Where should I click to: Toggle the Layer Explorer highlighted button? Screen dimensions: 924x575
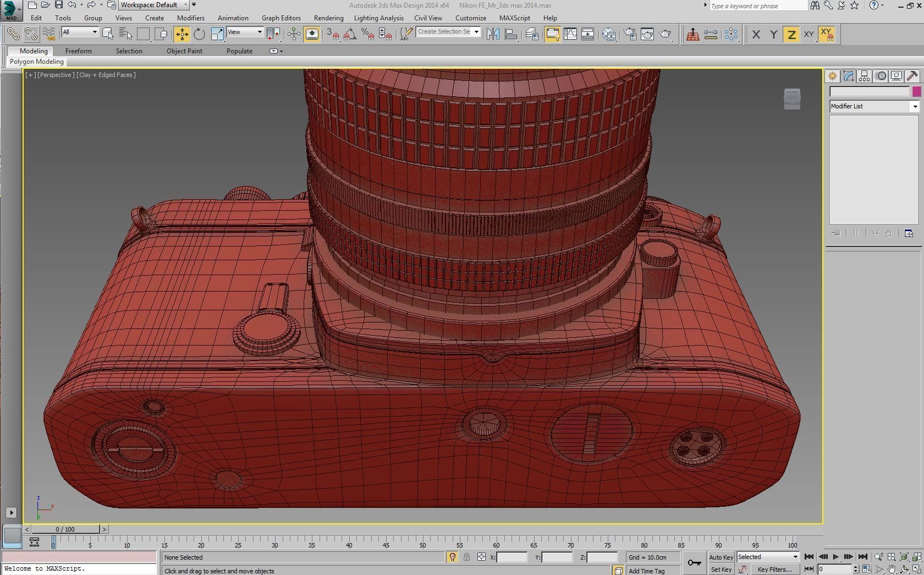[x=552, y=34]
